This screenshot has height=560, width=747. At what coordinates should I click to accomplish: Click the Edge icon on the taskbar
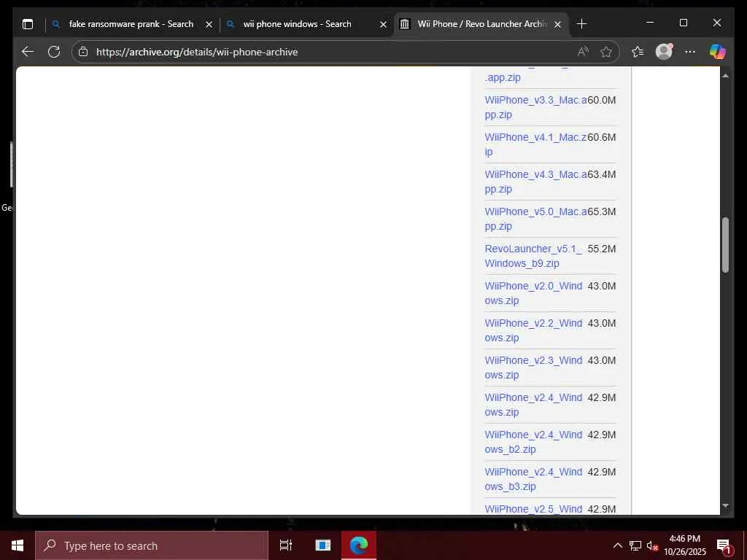click(359, 545)
